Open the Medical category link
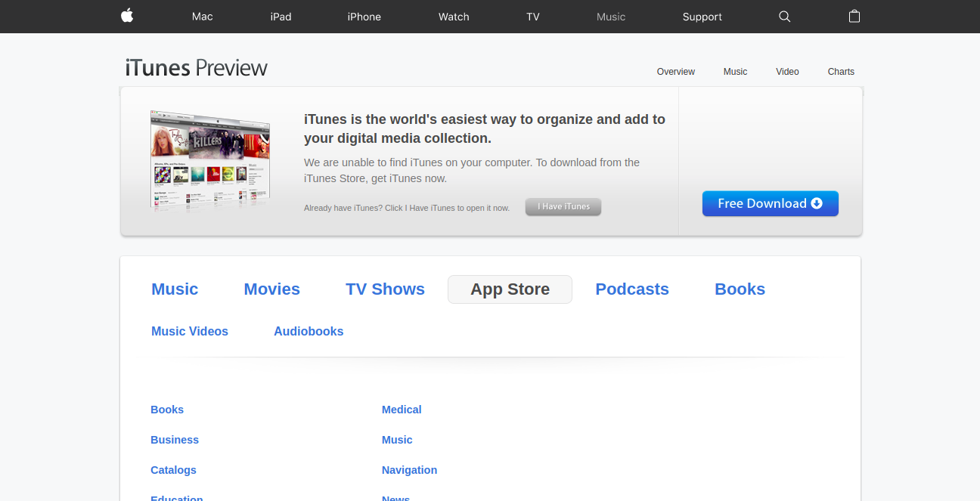980x501 pixels. [x=402, y=410]
